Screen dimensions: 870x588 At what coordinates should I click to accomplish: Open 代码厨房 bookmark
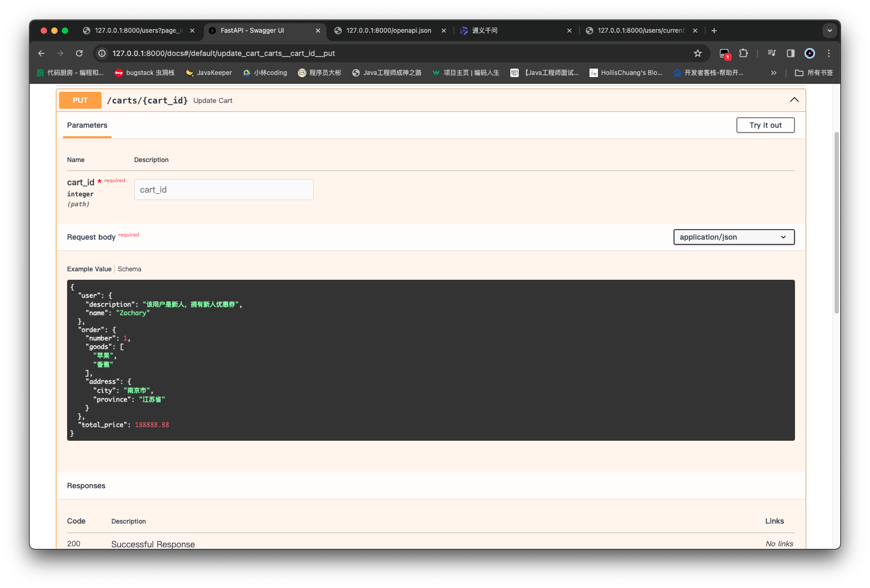coord(70,73)
